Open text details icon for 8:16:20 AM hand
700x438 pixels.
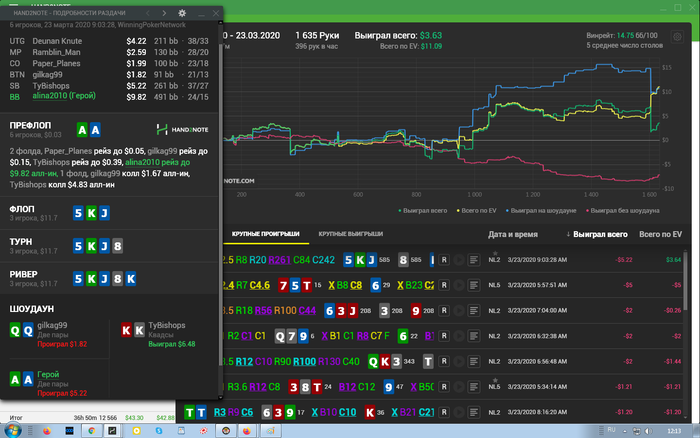[474, 412]
